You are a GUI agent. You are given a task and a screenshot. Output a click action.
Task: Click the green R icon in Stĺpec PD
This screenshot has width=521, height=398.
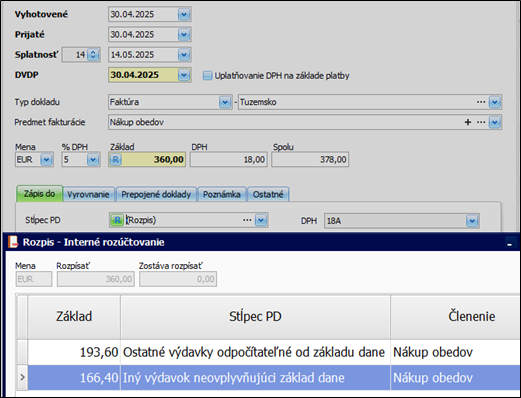point(117,220)
